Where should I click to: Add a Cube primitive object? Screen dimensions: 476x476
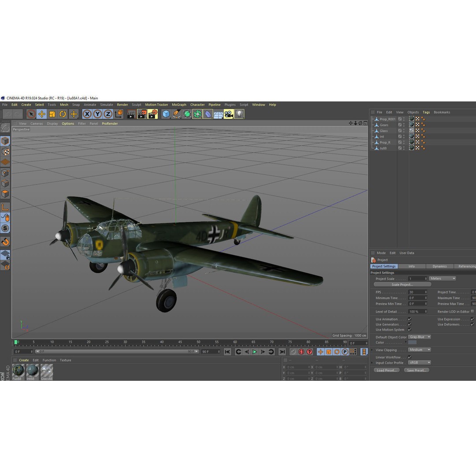pos(166,114)
